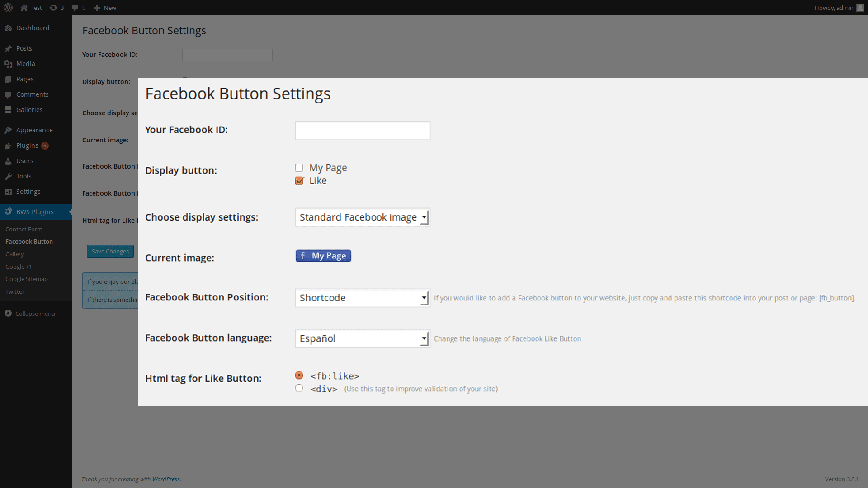Open the Choose display settings dropdown
The width and height of the screenshot is (868, 488).
pos(363,217)
